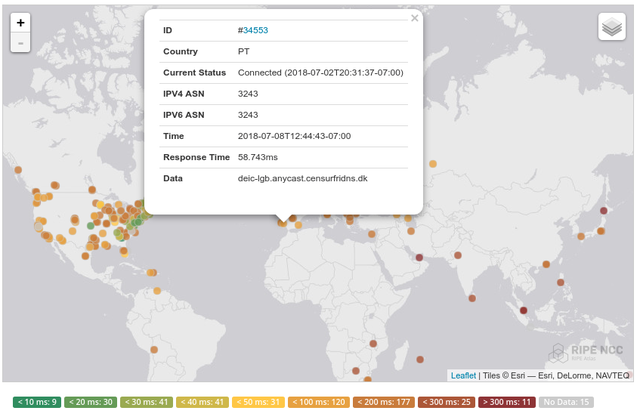The width and height of the screenshot is (640, 420).
Task: Zoom out with the minus button
Action: point(20,43)
